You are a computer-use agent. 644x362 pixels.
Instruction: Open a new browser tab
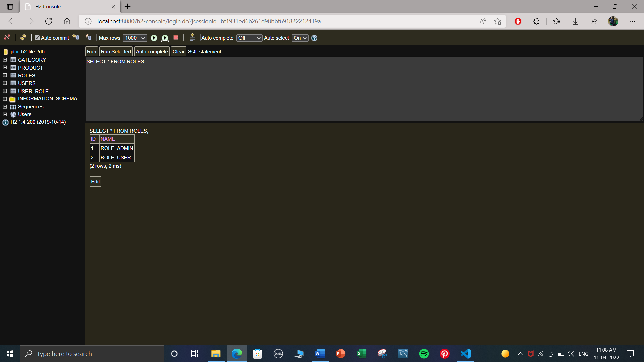pyautogui.click(x=128, y=6)
